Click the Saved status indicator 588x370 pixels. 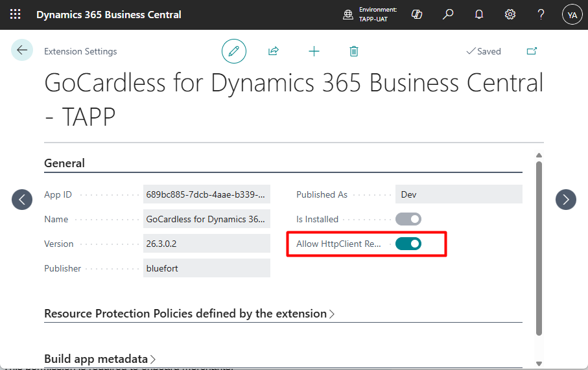[x=484, y=51]
